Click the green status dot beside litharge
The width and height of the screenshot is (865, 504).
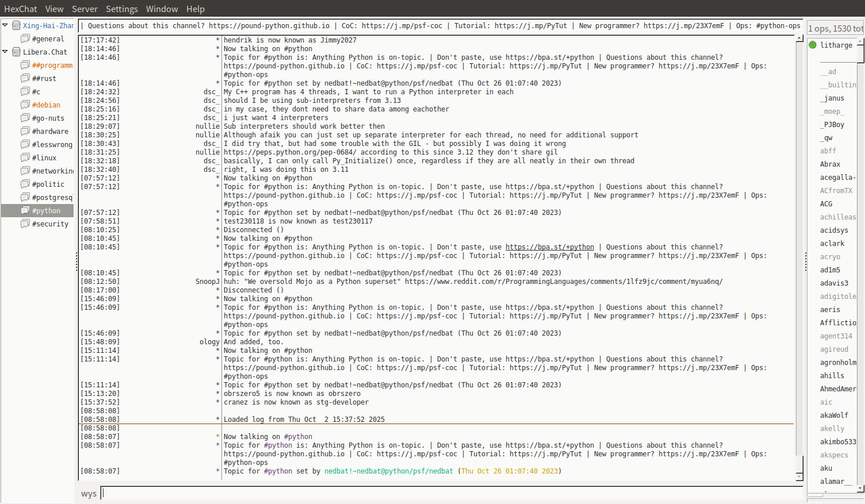[813, 45]
